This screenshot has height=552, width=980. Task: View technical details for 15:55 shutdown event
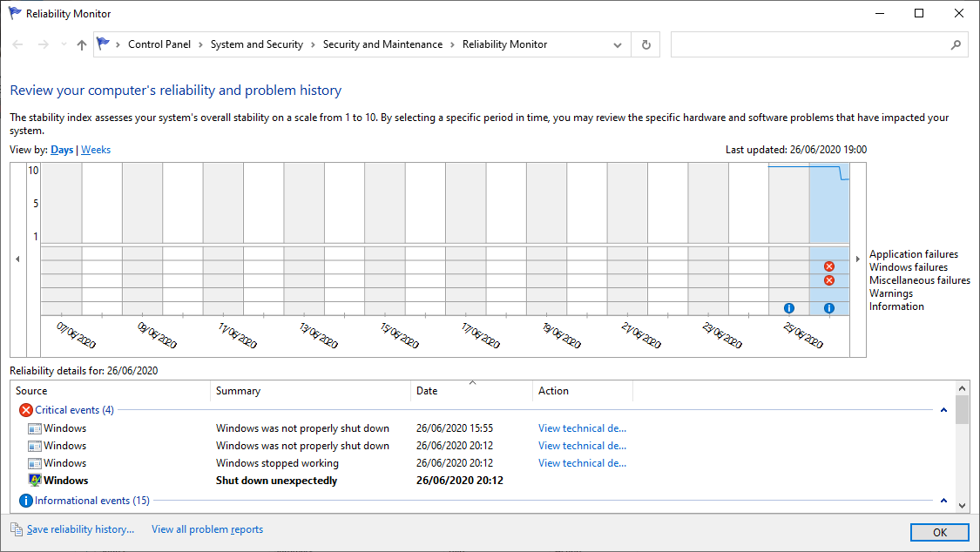[582, 428]
